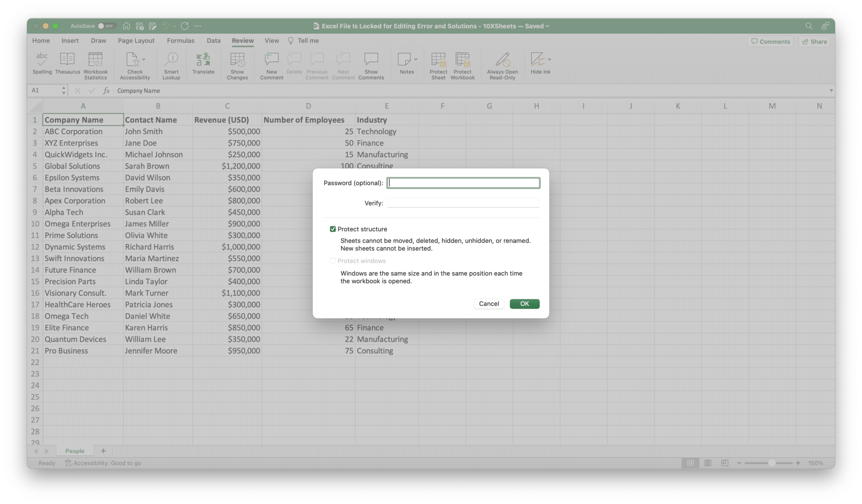
Task: Expand the Notes dropdown arrow
Action: tap(416, 59)
